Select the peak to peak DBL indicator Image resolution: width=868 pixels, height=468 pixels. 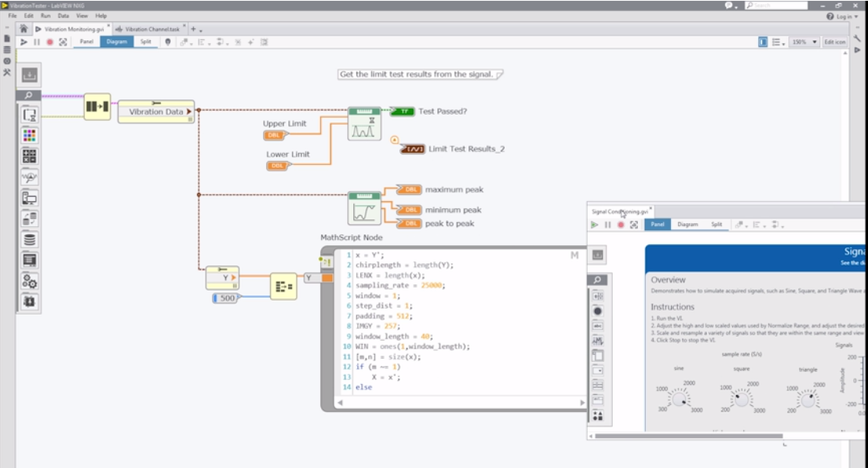410,223
